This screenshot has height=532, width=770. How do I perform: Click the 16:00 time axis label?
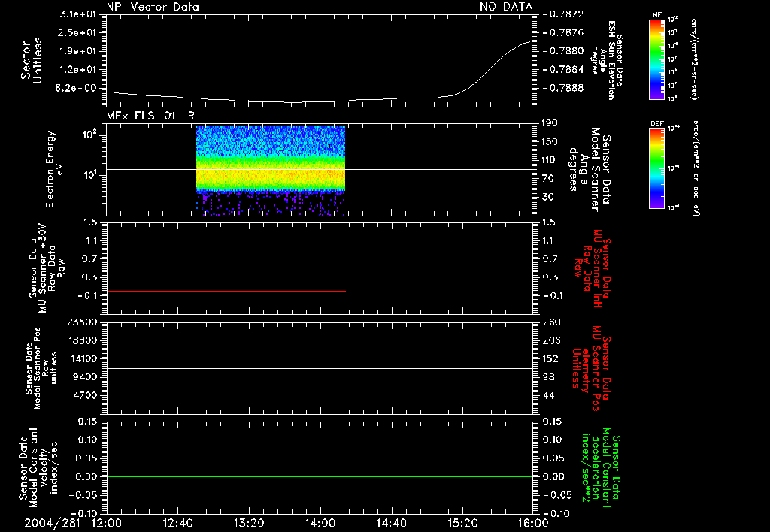point(533,523)
